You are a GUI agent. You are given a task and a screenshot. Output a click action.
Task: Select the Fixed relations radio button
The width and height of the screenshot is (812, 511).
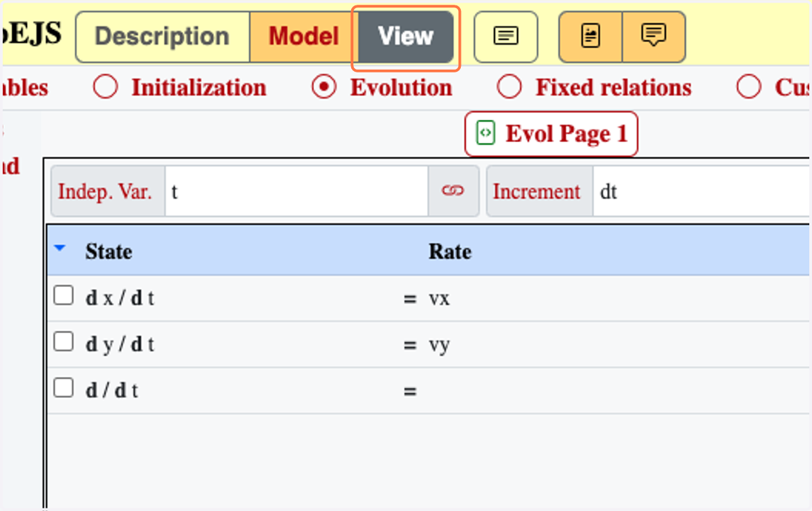click(x=509, y=87)
